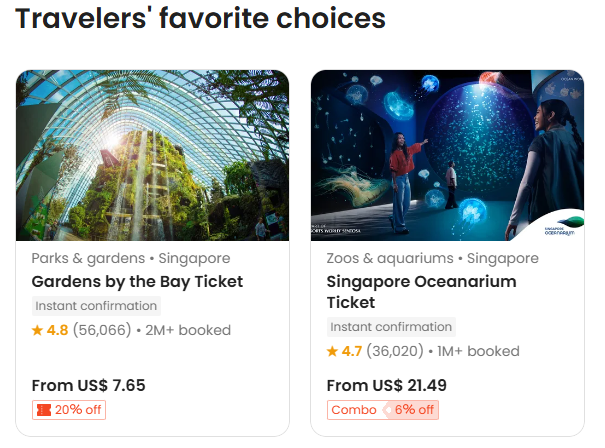Click the star icon beside 4.7 rating

[332, 351]
